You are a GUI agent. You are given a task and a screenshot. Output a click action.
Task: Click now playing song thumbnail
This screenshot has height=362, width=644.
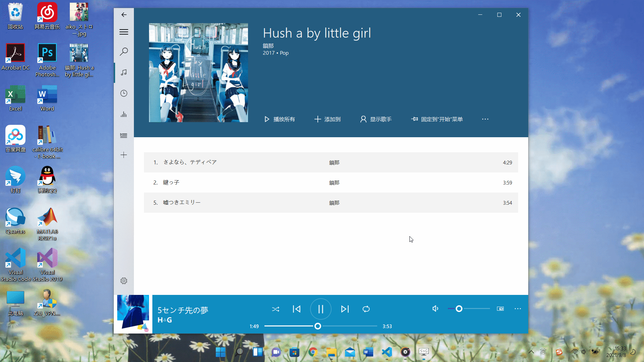pyautogui.click(x=133, y=314)
